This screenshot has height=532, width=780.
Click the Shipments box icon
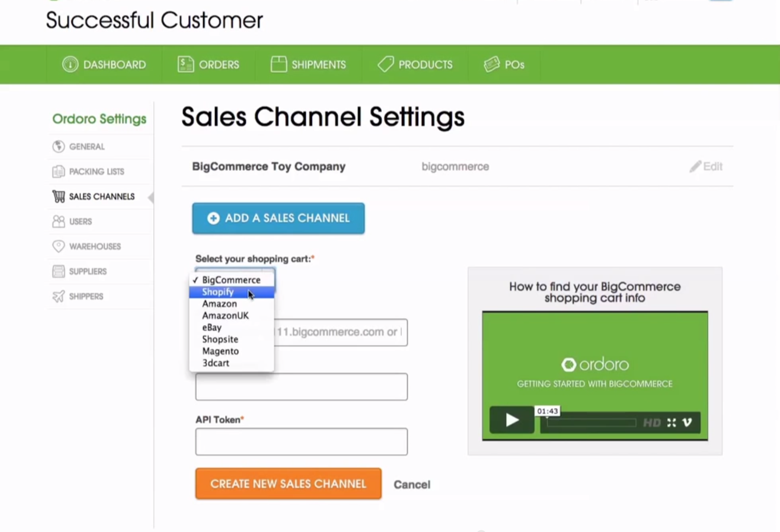point(278,64)
